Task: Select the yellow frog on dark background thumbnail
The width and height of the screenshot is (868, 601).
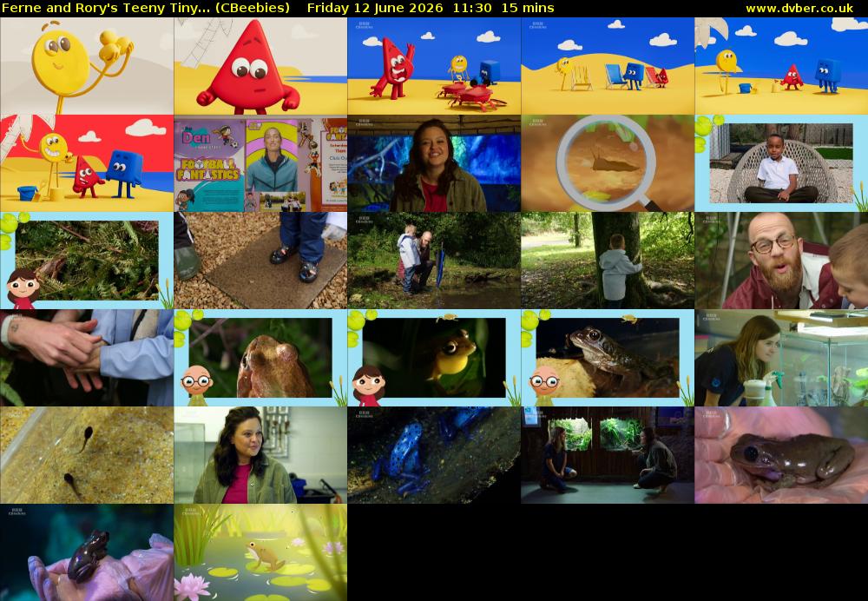Action: pyautogui.click(x=434, y=358)
